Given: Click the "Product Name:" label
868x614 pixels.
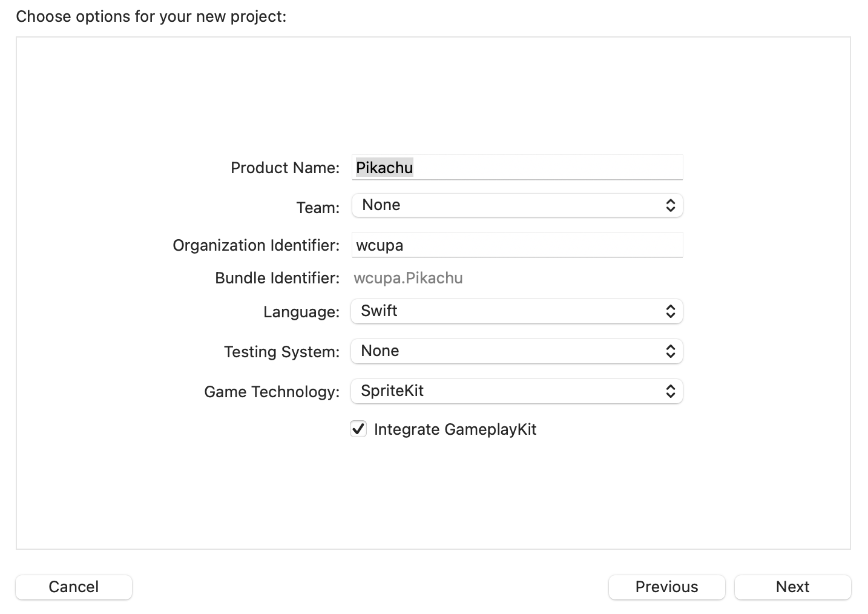Looking at the screenshot, I should pos(285,168).
